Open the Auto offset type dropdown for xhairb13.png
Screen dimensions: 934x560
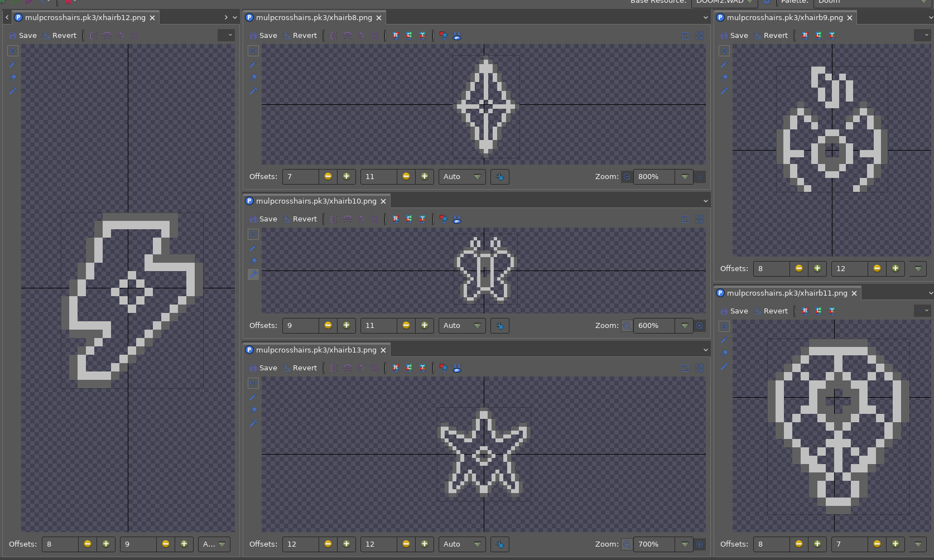(462, 544)
